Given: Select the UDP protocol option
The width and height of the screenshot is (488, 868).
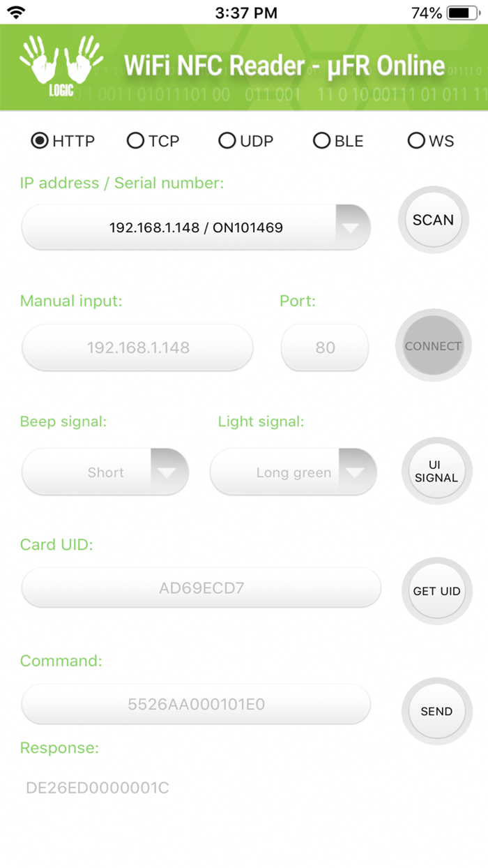Looking at the screenshot, I should pos(227,141).
